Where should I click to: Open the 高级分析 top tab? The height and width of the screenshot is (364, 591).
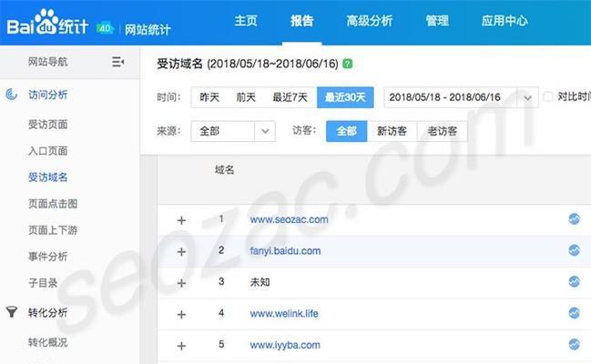(x=370, y=20)
